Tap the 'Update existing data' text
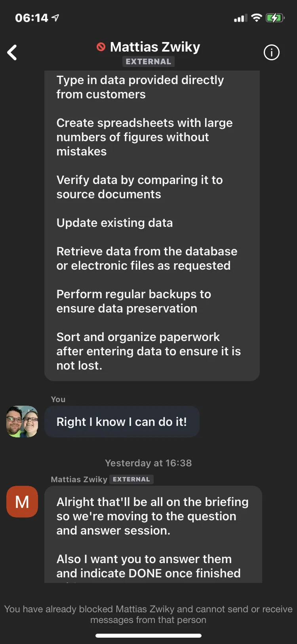This screenshot has width=297, height=644. click(115, 223)
